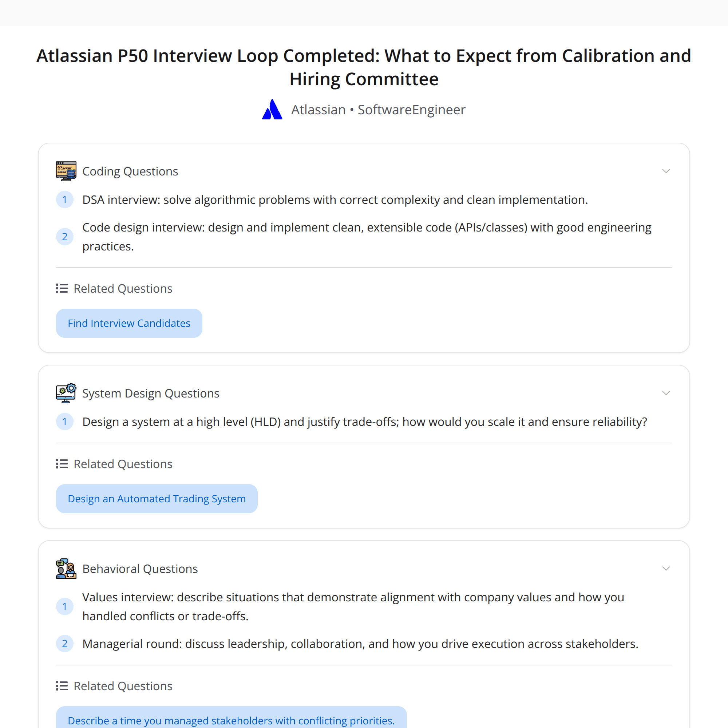Open Find Interview Candidates
The width and height of the screenshot is (728, 728).
pyautogui.click(x=129, y=323)
